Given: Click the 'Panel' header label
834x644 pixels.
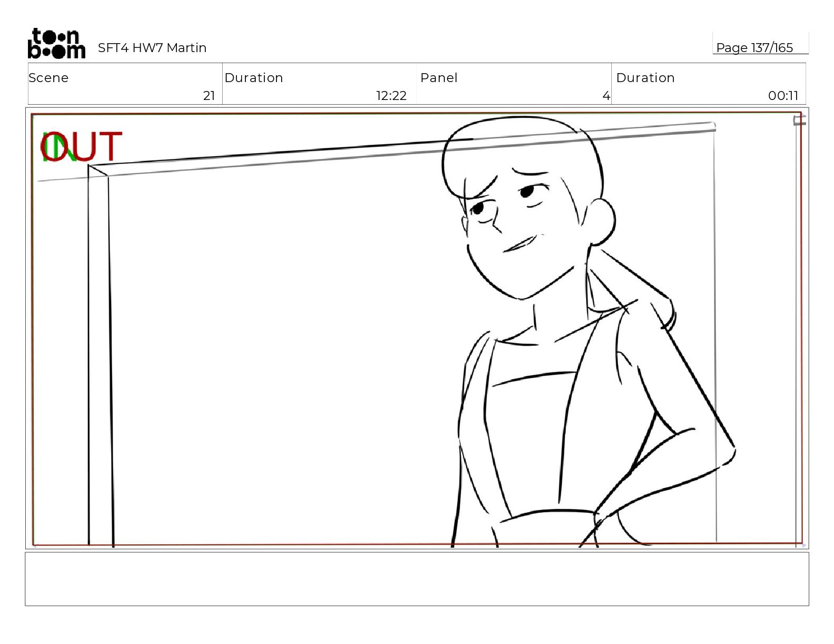Looking at the screenshot, I should (439, 78).
